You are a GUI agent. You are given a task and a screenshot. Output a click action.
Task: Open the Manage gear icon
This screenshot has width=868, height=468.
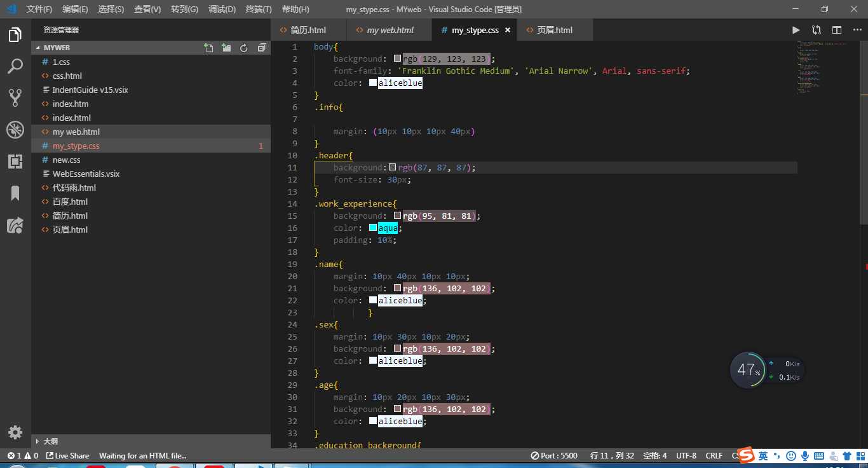[x=15, y=432]
